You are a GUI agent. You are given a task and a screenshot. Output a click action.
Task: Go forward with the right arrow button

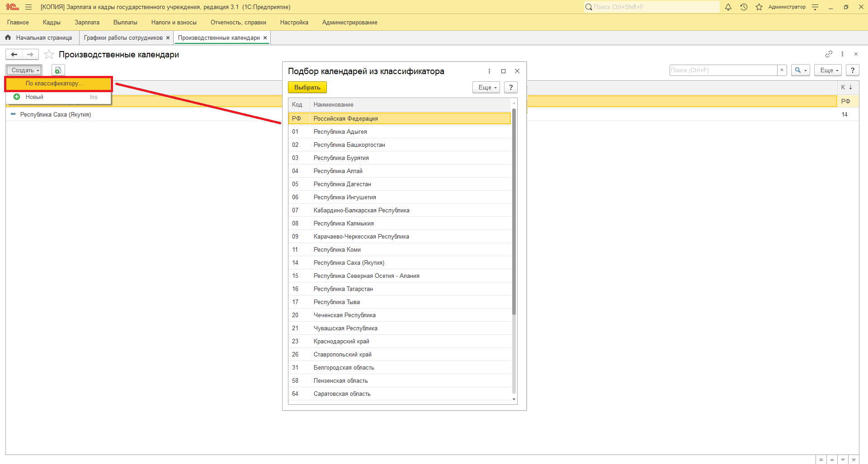(x=30, y=55)
